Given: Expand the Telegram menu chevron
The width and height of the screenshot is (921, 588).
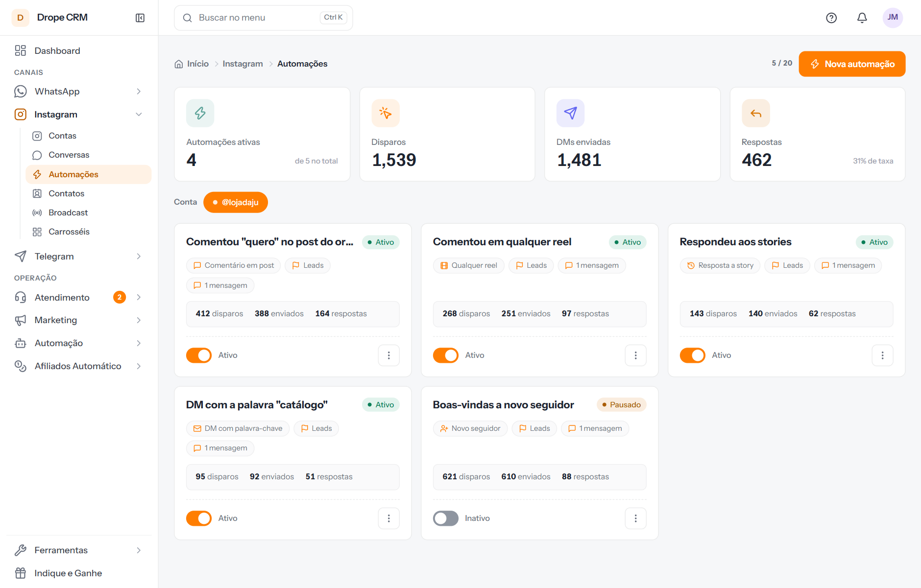Looking at the screenshot, I should pyautogui.click(x=139, y=256).
